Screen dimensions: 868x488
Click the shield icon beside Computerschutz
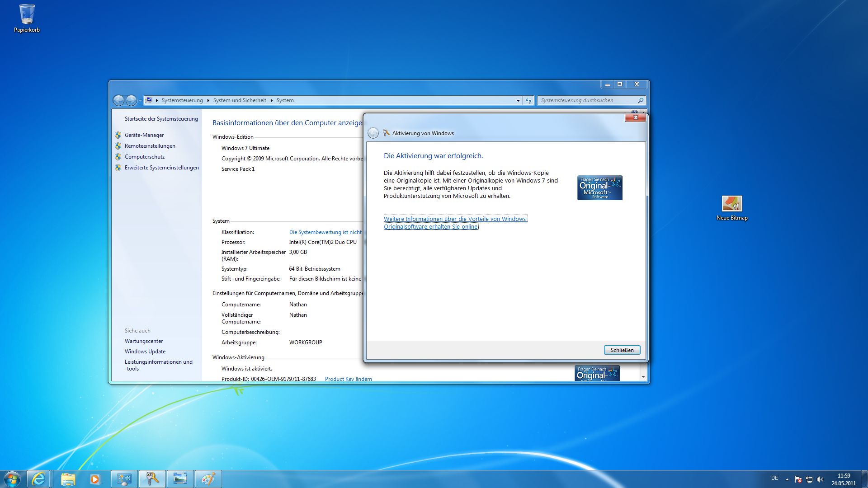(x=118, y=157)
